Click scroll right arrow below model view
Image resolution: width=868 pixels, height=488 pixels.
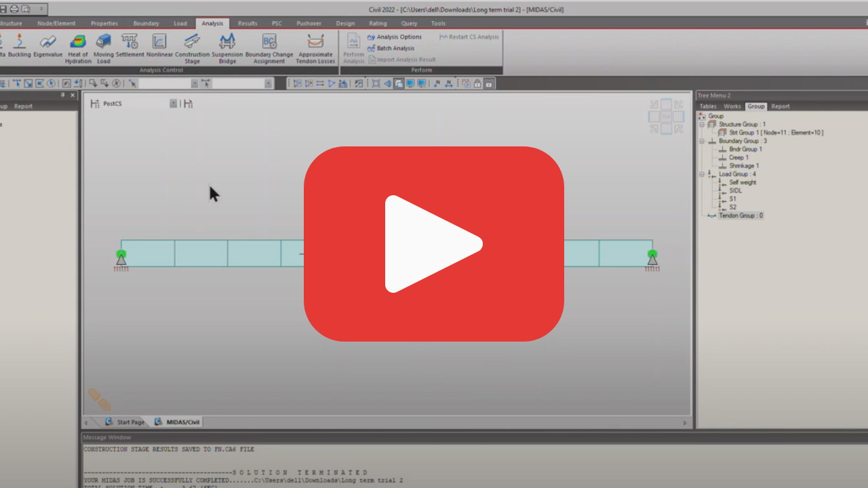point(685,422)
